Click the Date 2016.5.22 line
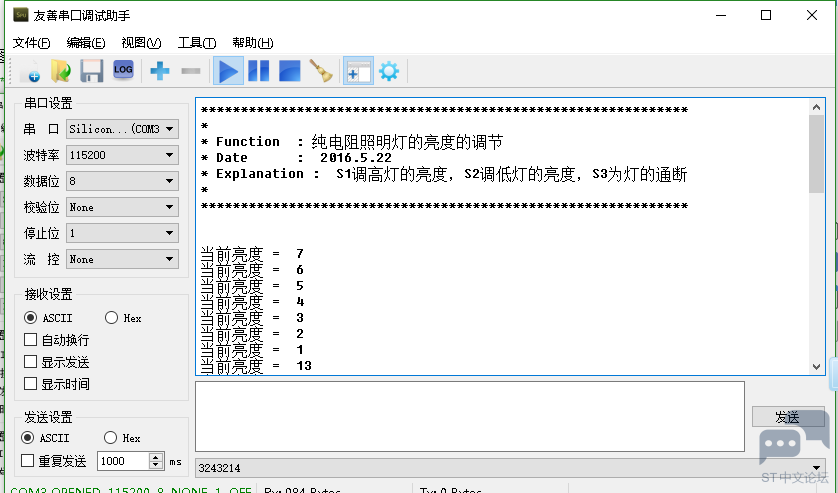838x493 pixels. click(x=296, y=158)
